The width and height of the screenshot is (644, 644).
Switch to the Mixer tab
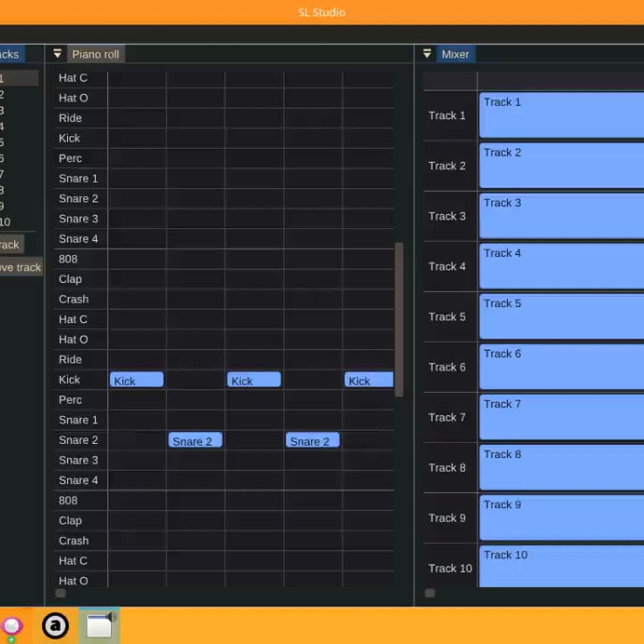point(455,54)
